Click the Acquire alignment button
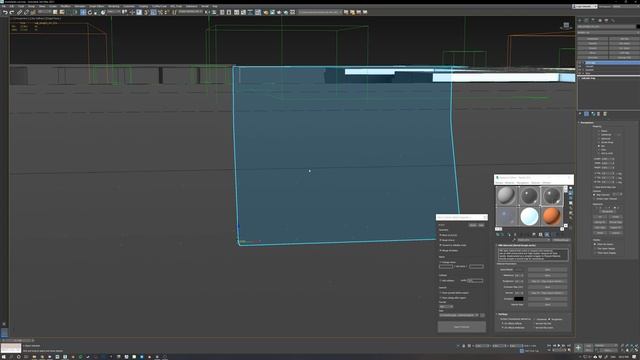This screenshot has width=640, height=360. [x=616, y=233]
